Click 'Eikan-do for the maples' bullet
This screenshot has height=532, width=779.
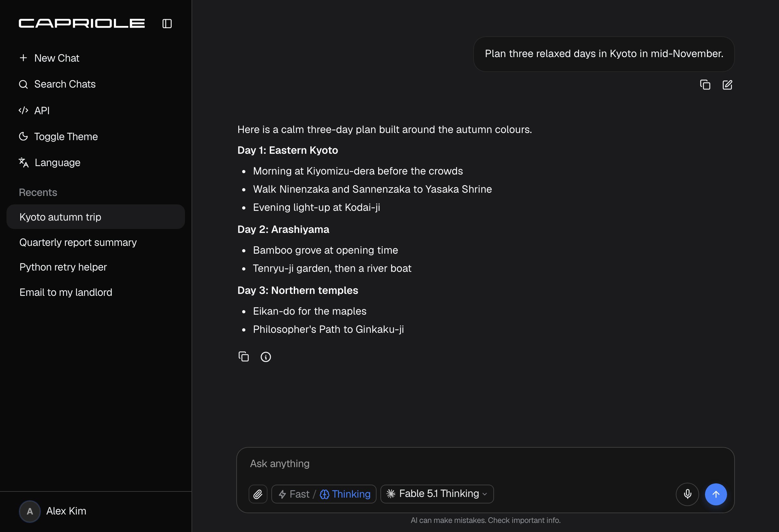coord(310,311)
